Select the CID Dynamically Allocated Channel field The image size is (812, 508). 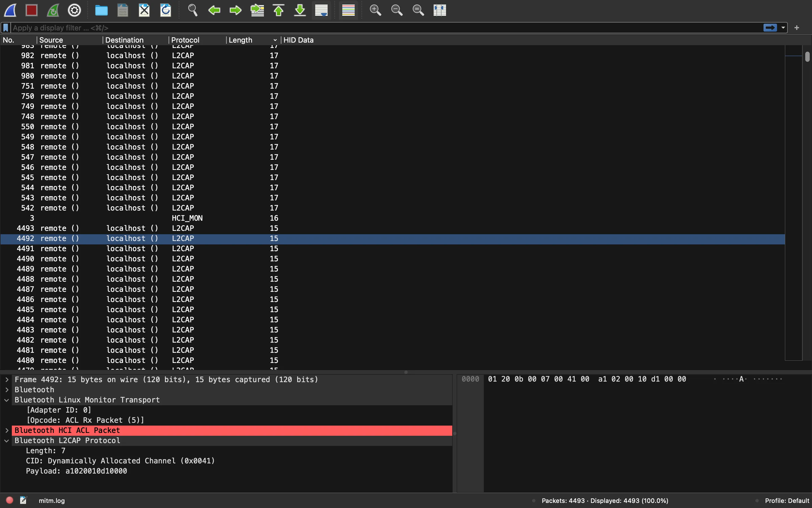coord(120,461)
